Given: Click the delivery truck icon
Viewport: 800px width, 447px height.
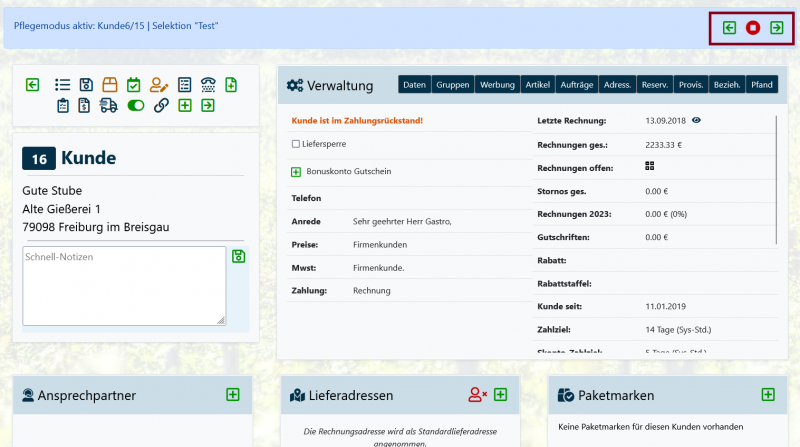Looking at the screenshot, I should tap(109, 105).
